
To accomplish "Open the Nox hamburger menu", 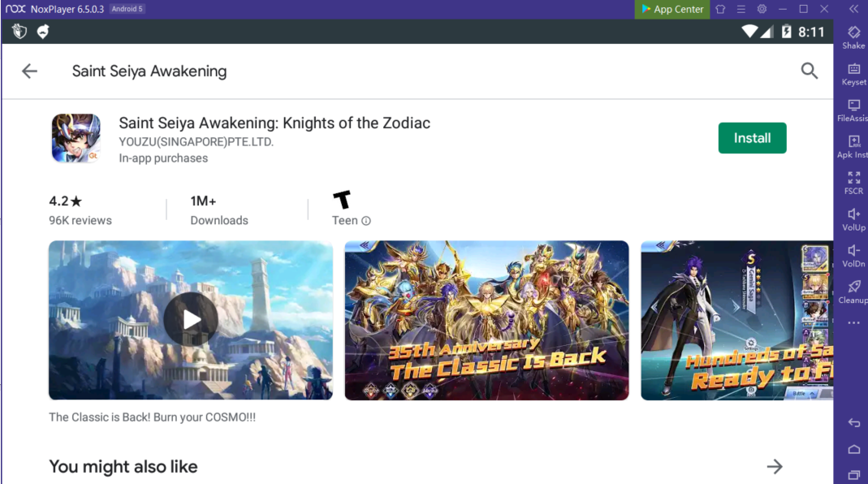I will pyautogui.click(x=741, y=9).
